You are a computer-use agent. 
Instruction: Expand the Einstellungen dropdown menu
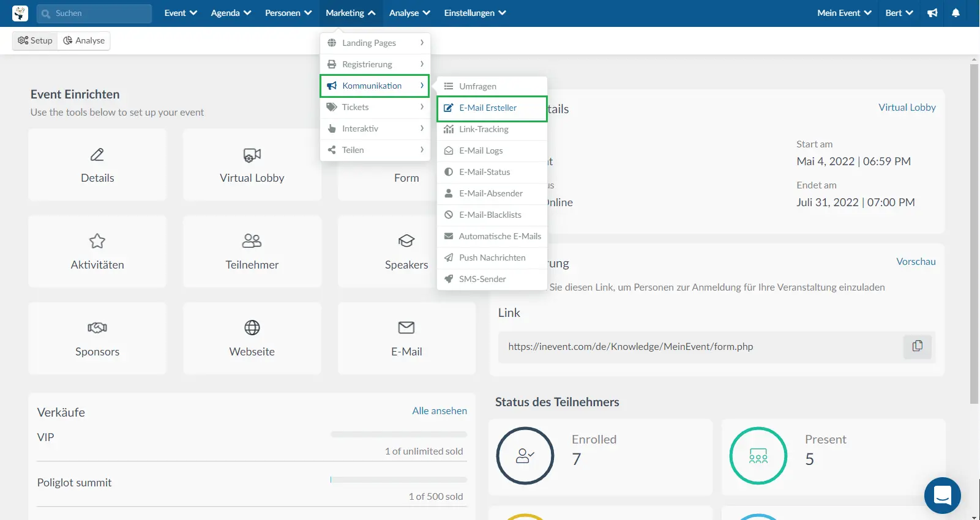click(475, 13)
